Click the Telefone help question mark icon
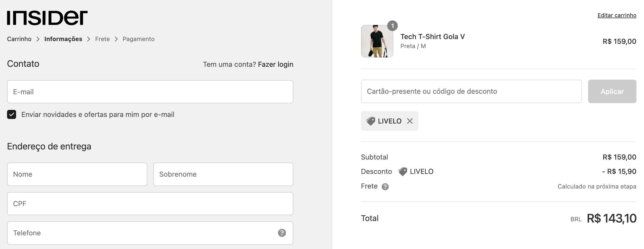The width and height of the screenshot is (644, 249). pos(282,233)
